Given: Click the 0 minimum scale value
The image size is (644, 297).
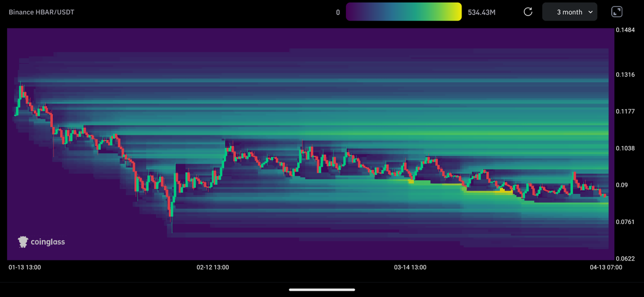Looking at the screenshot, I should point(338,12).
